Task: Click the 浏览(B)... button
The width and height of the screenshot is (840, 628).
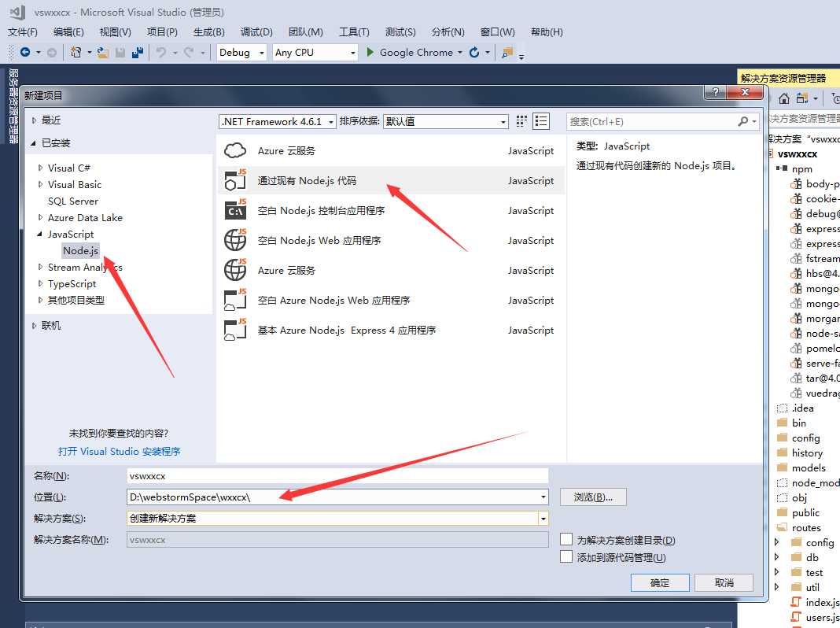Action: pyautogui.click(x=593, y=497)
